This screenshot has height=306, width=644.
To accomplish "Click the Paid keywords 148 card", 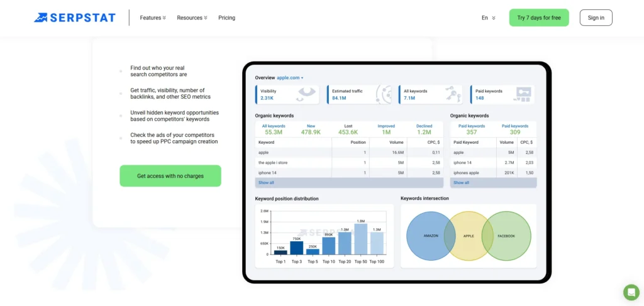I will 502,94.
